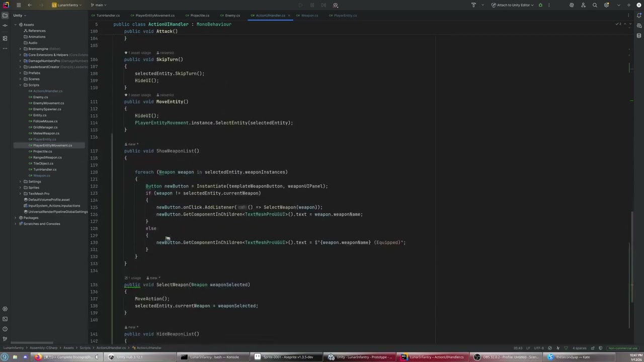Jump to previous highlighted problem arrow
Screen dimensions: 644x362
point(624,24)
